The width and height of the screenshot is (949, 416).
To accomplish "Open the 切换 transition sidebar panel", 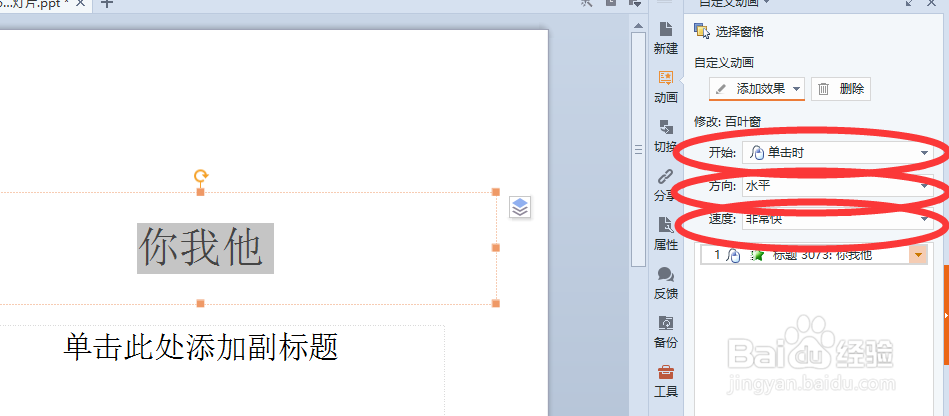I will (x=666, y=136).
